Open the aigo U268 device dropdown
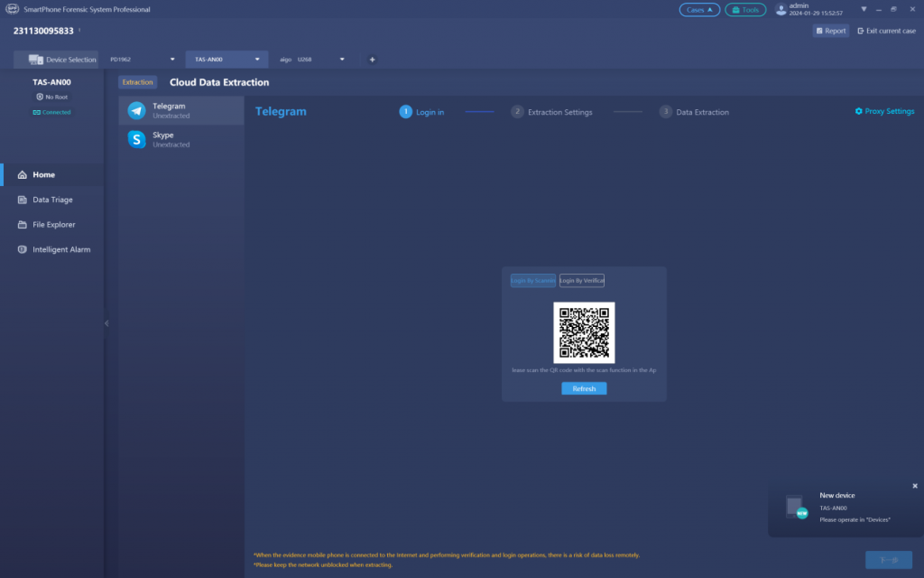This screenshot has width=924, height=578. 311,59
